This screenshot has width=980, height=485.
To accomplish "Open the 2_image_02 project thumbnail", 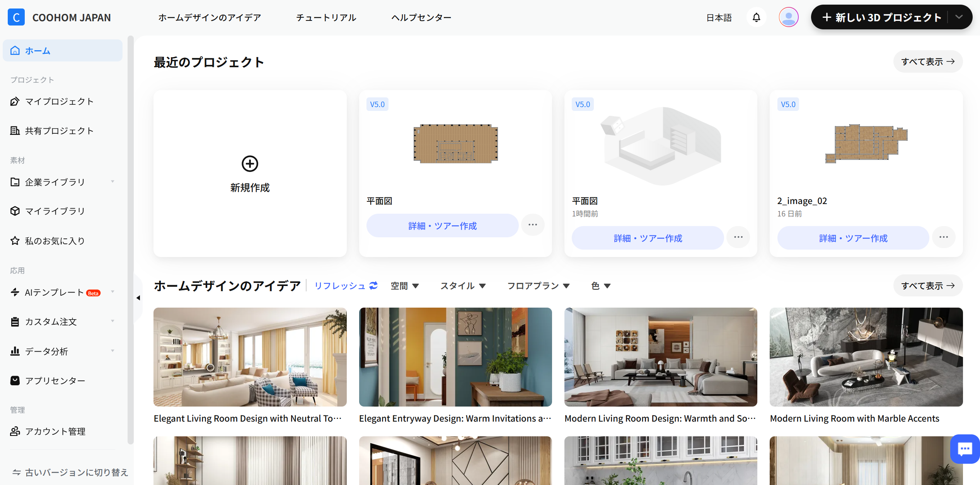I will point(866,143).
